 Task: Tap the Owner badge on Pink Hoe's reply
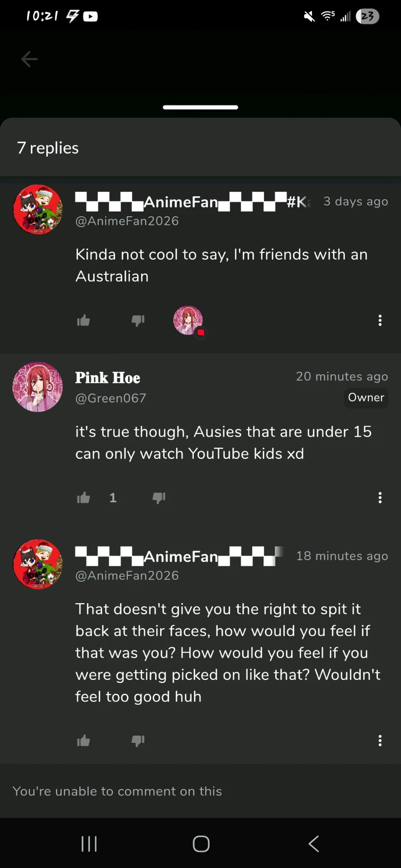(x=366, y=398)
